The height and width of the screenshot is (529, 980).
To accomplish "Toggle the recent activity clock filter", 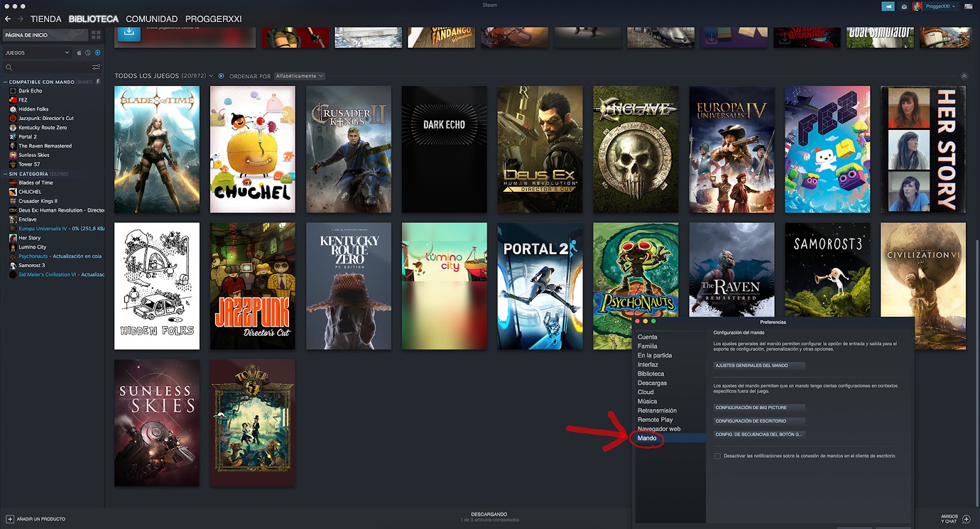I will click(x=88, y=53).
